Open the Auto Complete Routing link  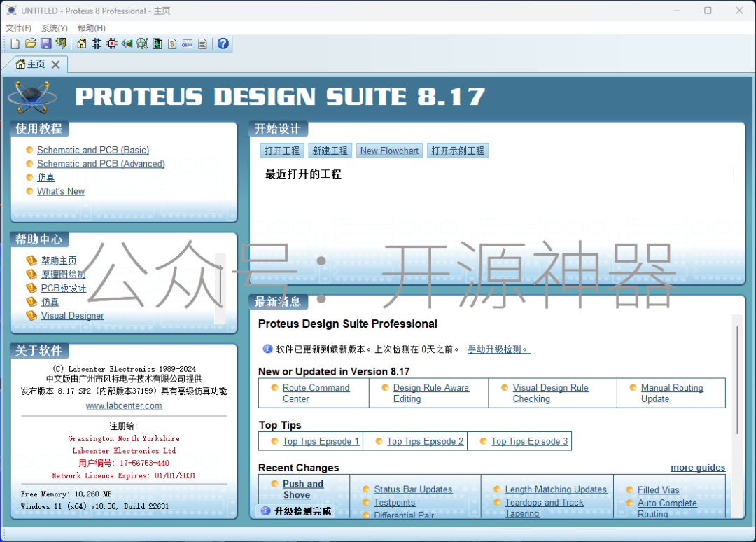(667, 508)
